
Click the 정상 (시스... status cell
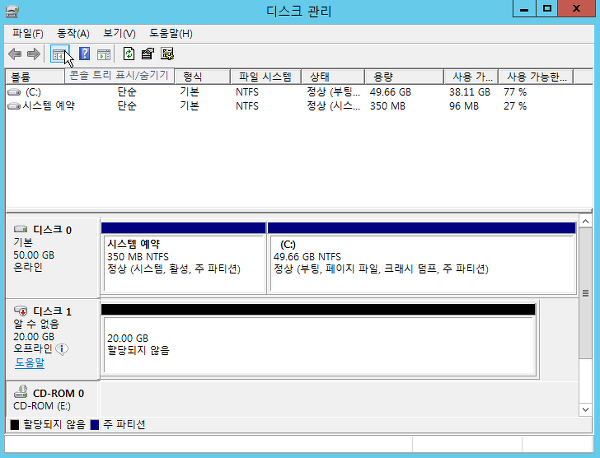pos(333,106)
